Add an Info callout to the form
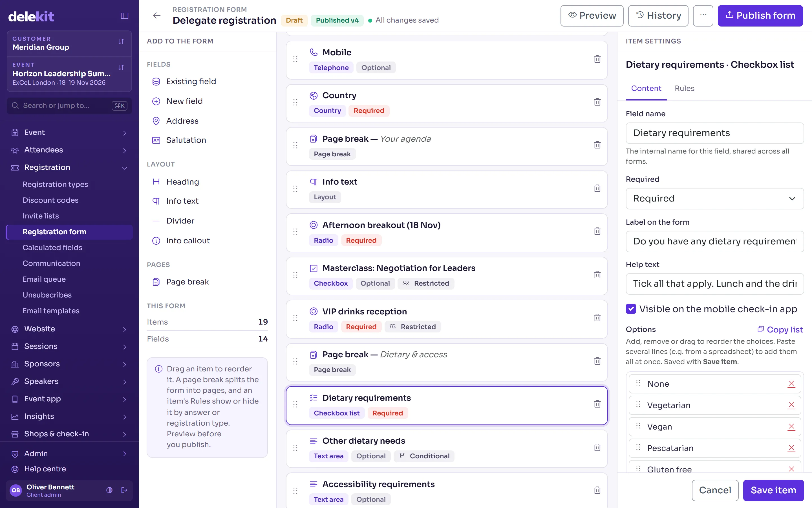 click(207, 240)
